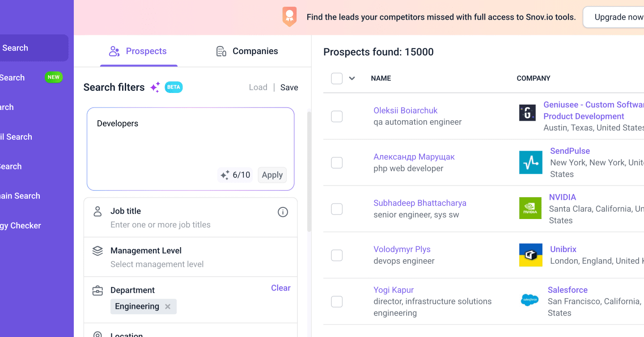Image resolution: width=644 pixels, height=337 pixels.
Task: Click the SendPulse company logo
Action: click(x=530, y=162)
